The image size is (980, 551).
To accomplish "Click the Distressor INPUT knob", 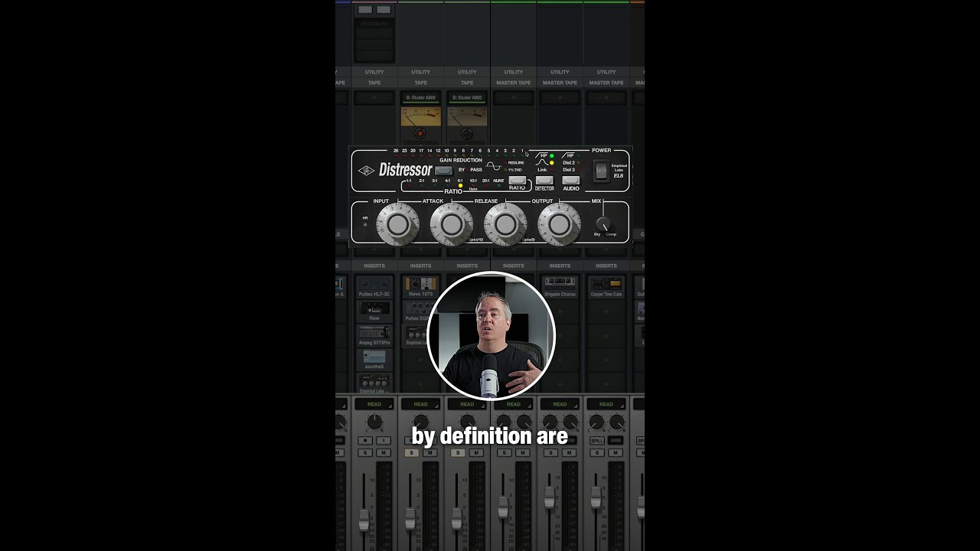I will pos(397,224).
